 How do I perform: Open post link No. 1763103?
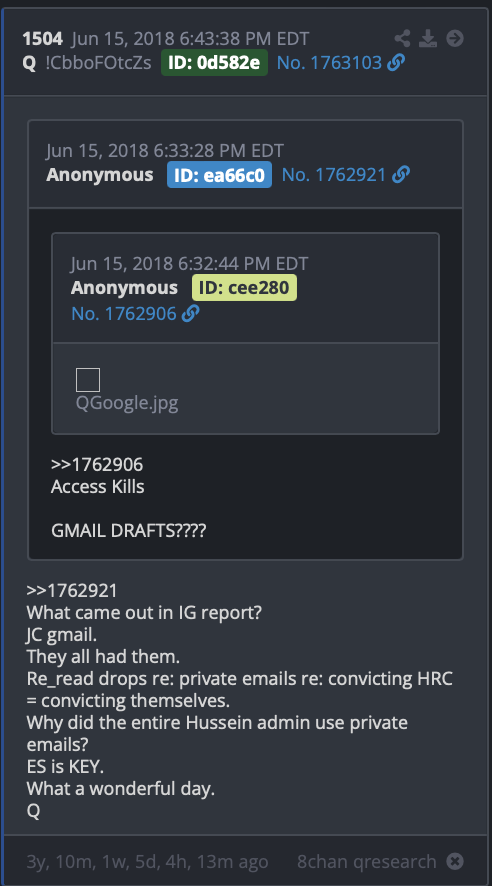pyautogui.click(x=329, y=63)
